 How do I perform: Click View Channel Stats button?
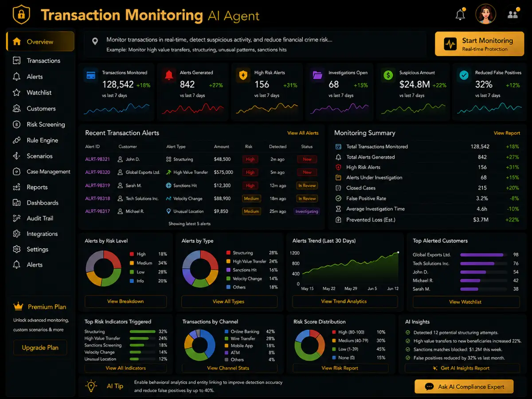(x=229, y=368)
